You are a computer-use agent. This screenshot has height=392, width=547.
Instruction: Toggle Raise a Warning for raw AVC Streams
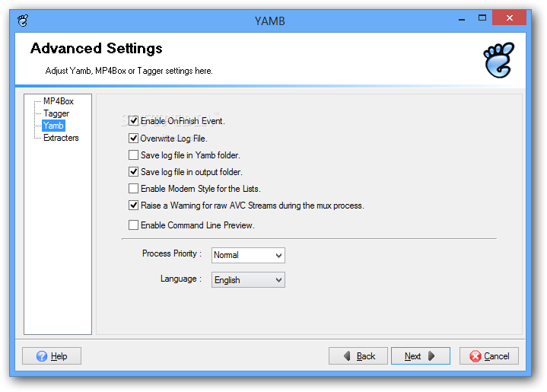pyautogui.click(x=133, y=206)
